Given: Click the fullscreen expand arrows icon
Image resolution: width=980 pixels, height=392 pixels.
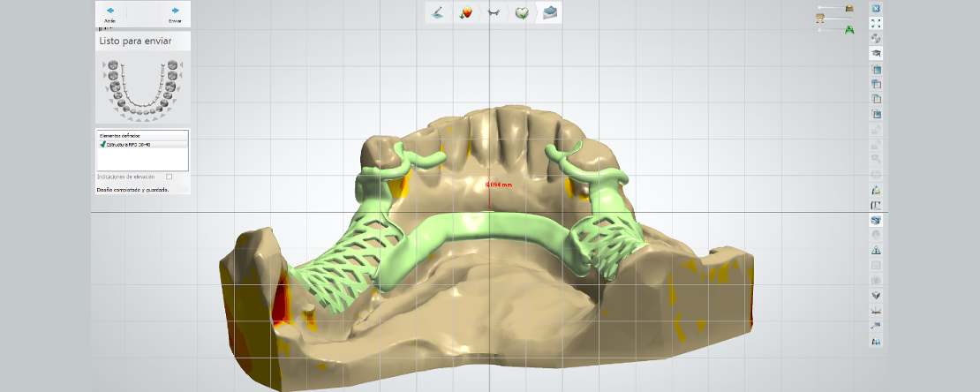Looking at the screenshot, I should (x=876, y=24).
